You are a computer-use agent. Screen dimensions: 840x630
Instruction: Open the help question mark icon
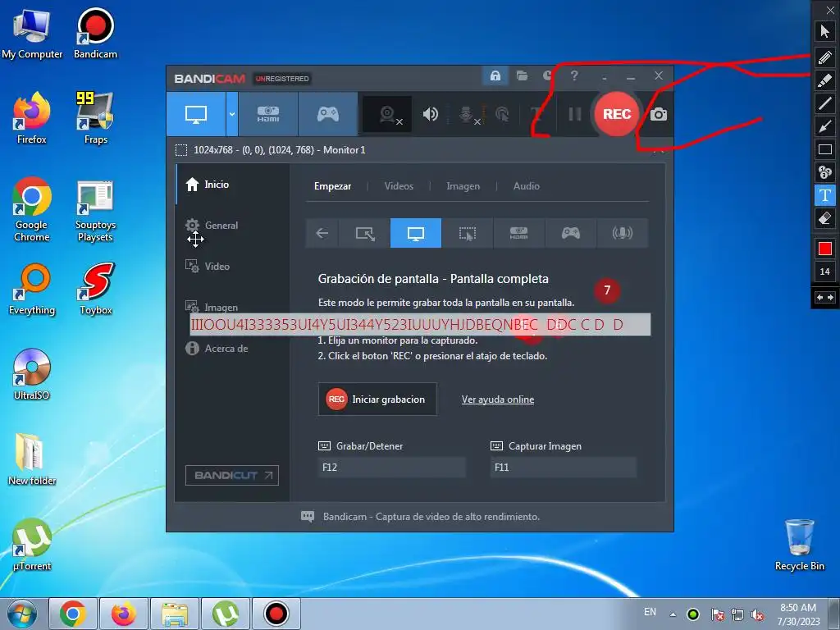[x=574, y=76]
